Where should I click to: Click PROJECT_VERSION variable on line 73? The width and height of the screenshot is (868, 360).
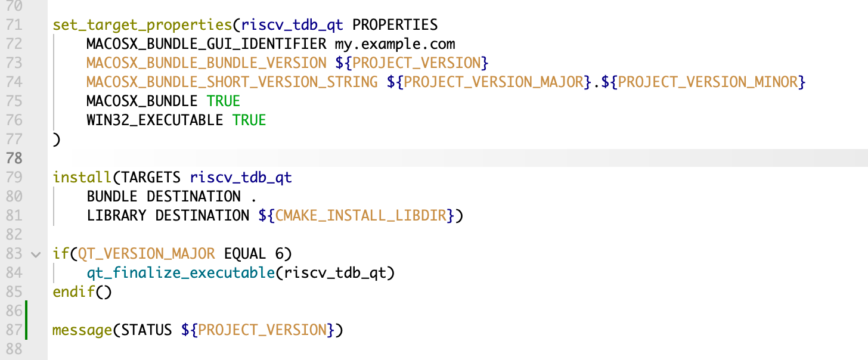point(416,63)
